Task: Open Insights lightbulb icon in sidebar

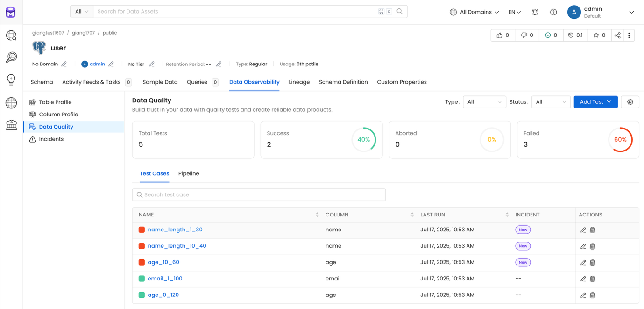Action: coord(11,79)
